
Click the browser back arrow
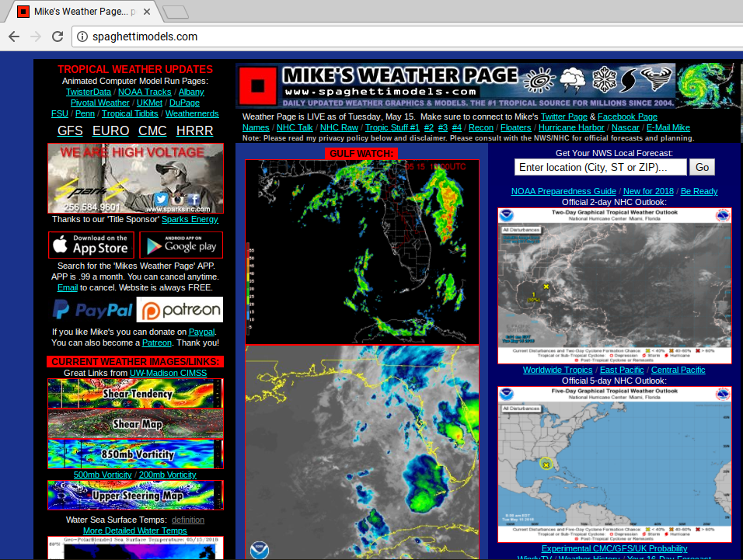[x=14, y=37]
